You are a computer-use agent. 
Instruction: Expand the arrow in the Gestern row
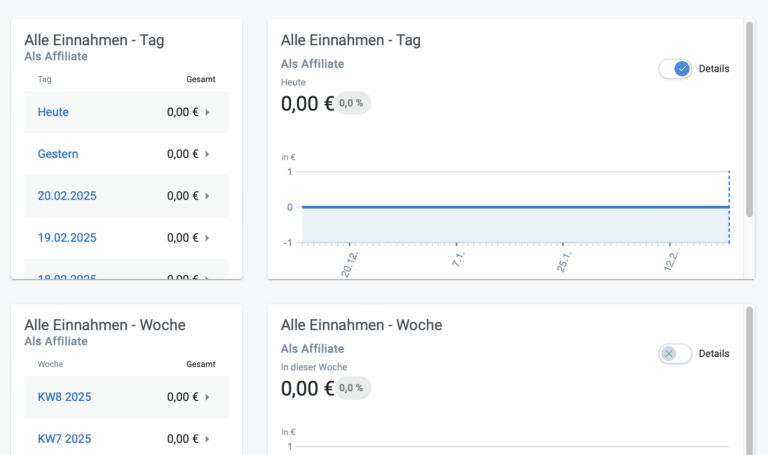pos(207,154)
